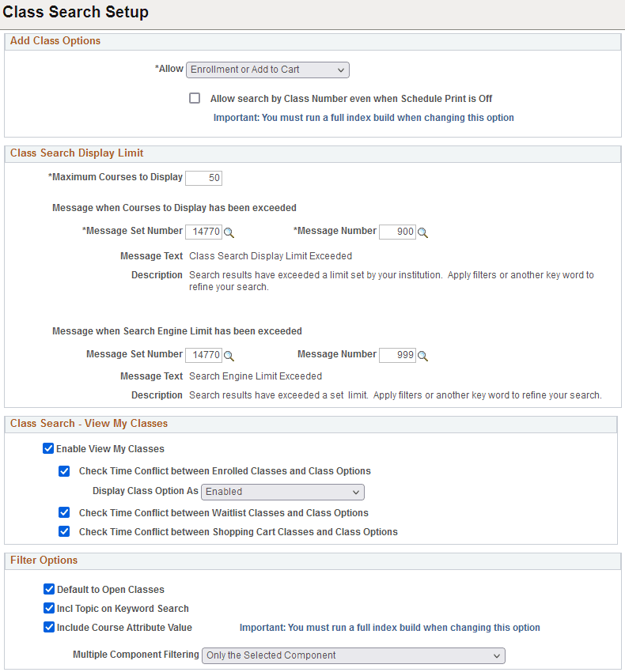The height and width of the screenshot is (672, 625).
Task: Click the Message Number 900 field
Action: (x=397, y=232)
